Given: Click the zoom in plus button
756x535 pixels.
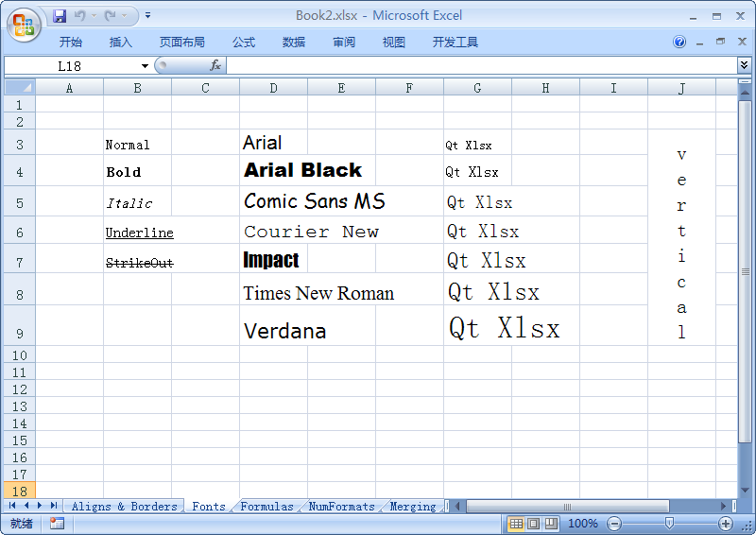Looking at the screenshot, I should click(726, 524).
